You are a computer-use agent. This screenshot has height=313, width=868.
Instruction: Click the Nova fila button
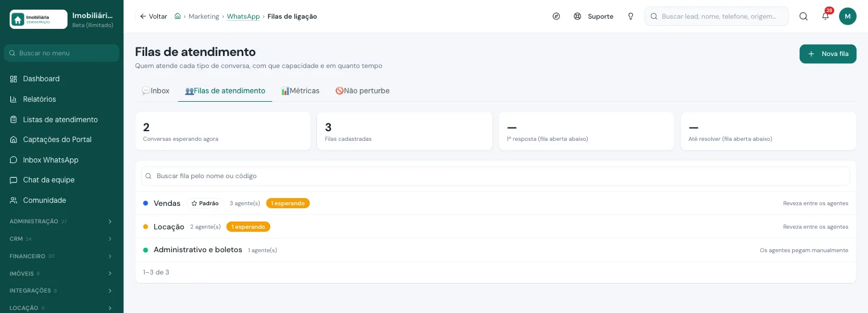[828, 54]
